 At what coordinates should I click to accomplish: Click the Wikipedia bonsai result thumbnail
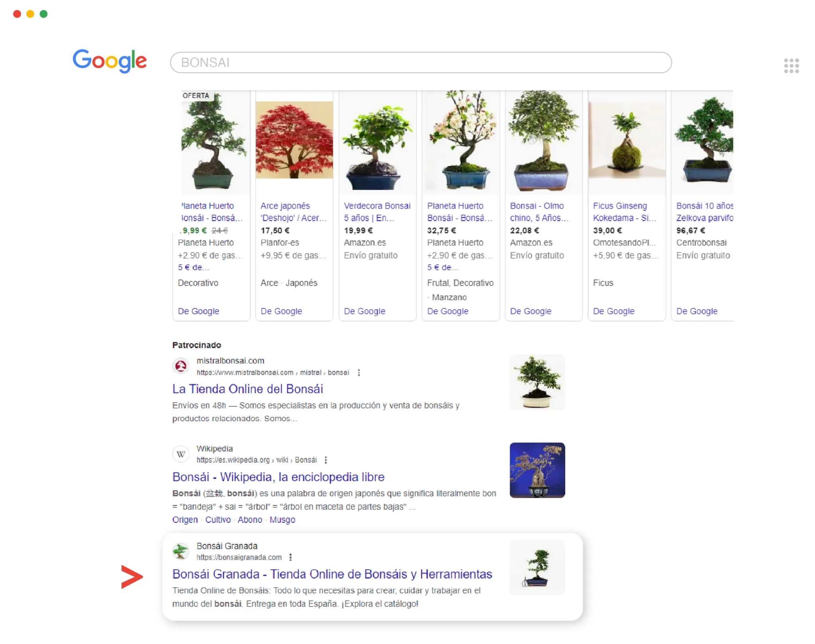(537, 470)
